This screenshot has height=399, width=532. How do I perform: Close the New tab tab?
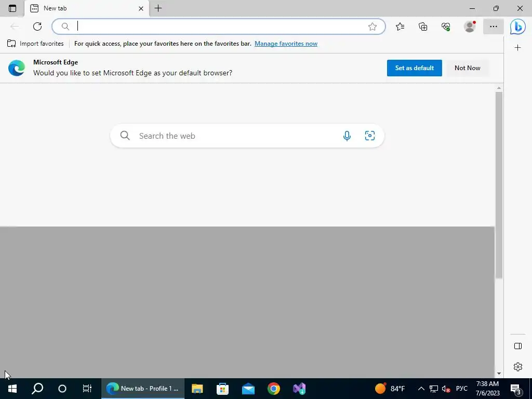click(141, 8)
